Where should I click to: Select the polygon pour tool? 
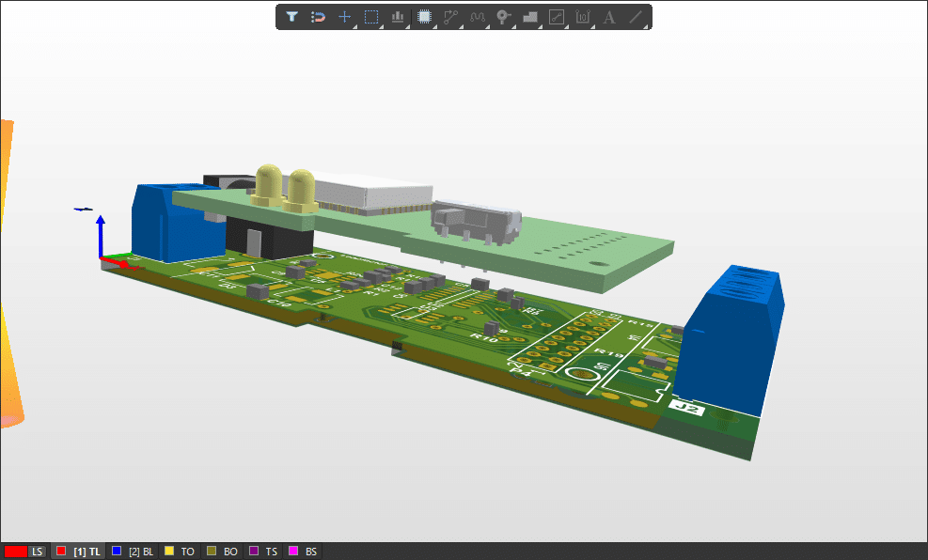[x=529, y=16]
